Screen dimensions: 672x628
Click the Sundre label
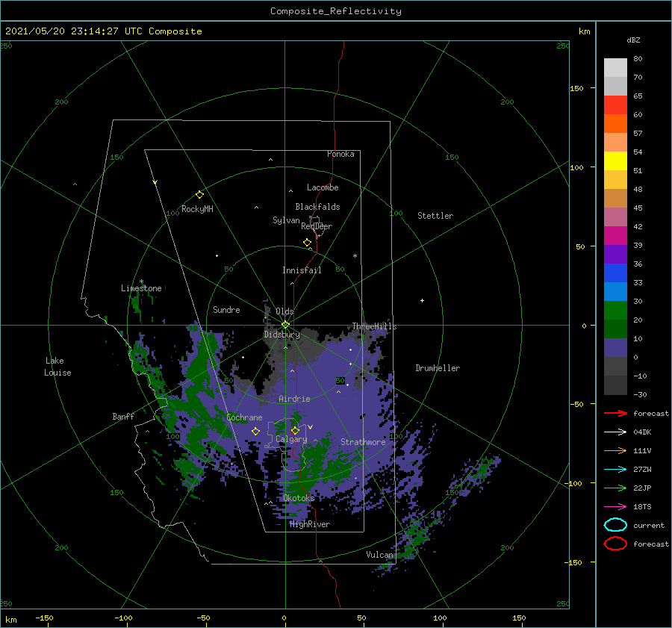(226, 309)
